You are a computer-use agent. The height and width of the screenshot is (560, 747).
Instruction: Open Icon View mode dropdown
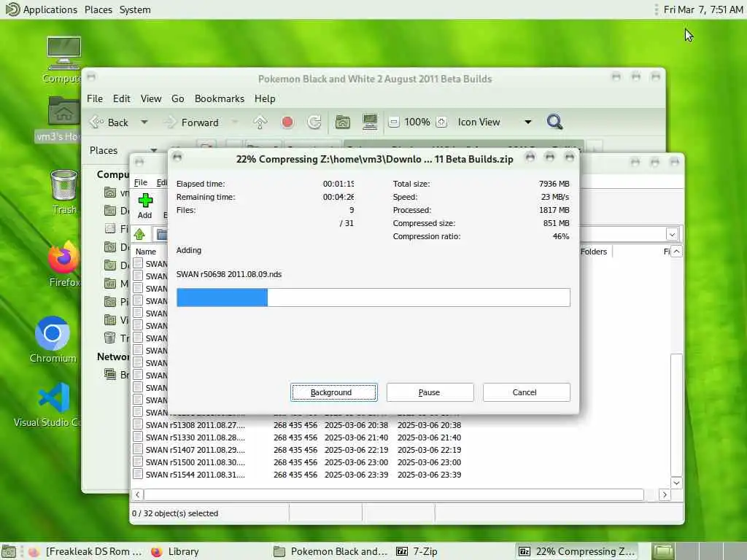495,122
